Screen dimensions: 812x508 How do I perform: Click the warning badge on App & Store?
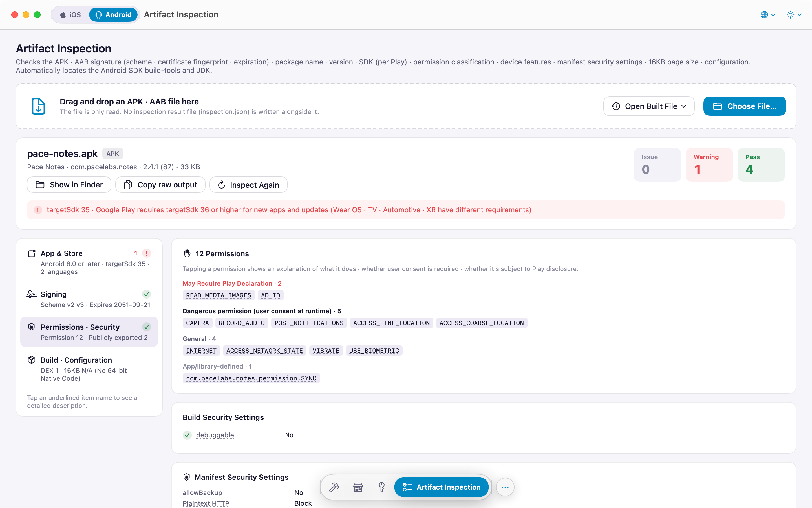pos(146,253)
